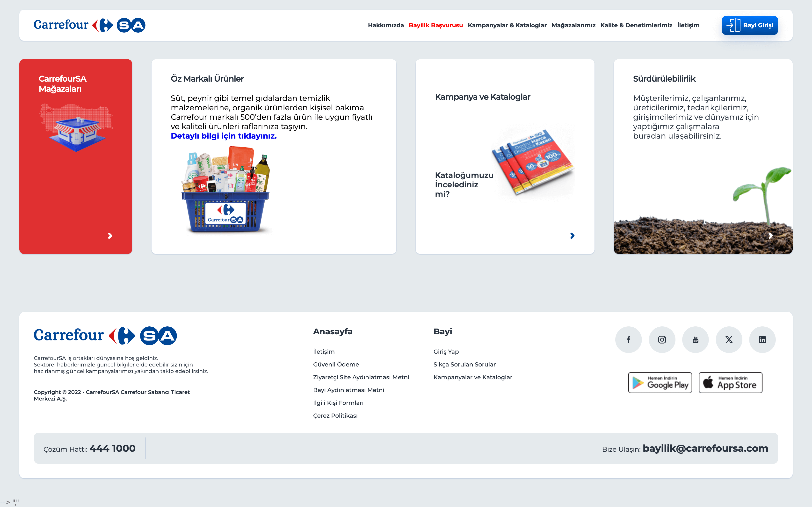Click the Google Play download badge

pyautogui.click(x=660, y=383)
